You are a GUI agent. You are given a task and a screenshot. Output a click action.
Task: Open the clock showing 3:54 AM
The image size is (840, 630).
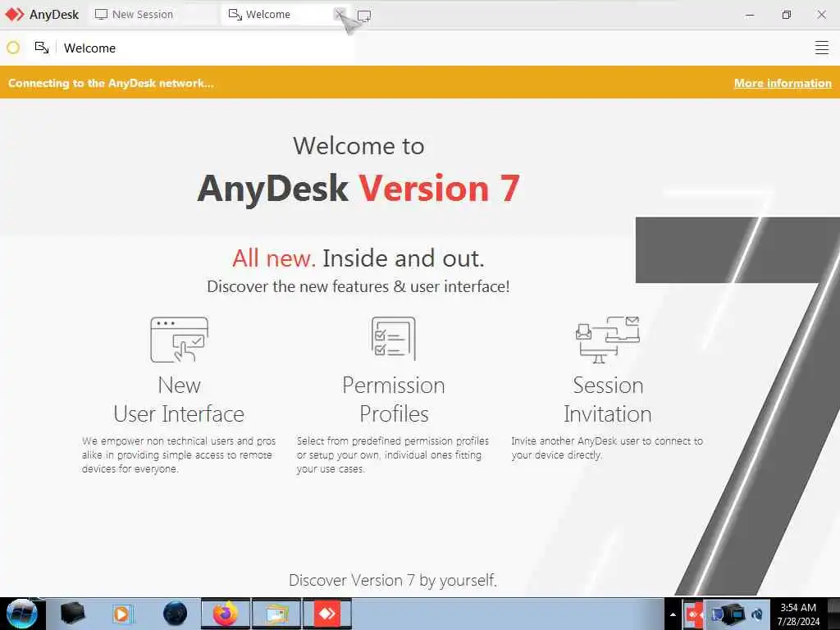798,614
